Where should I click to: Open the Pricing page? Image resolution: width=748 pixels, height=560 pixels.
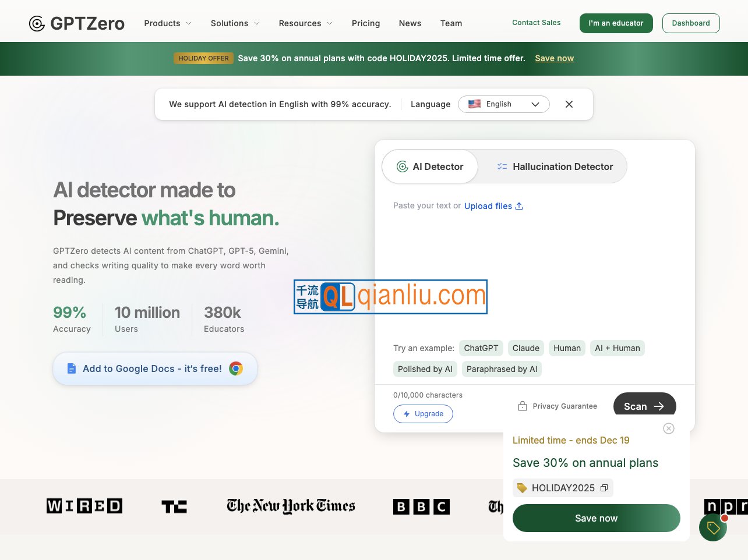[366, 23]
